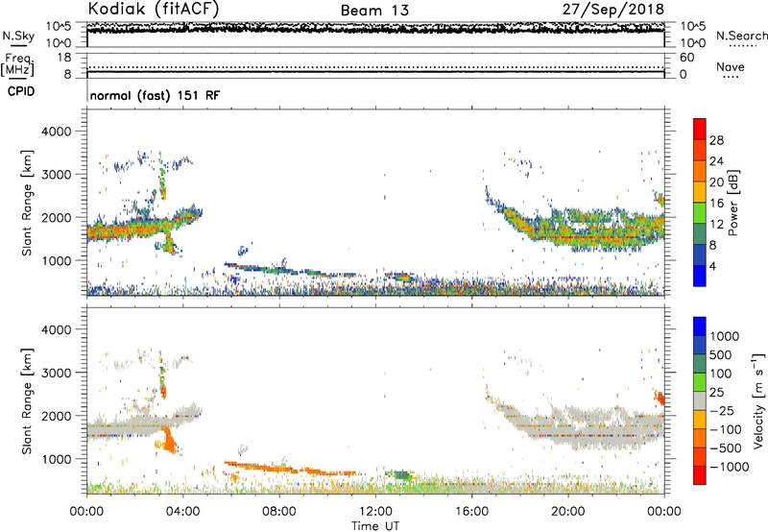Screen dimensions: 768x532
Task: Click the 'Kodiak (fitACF)' plot title
Action: (154, 9)
